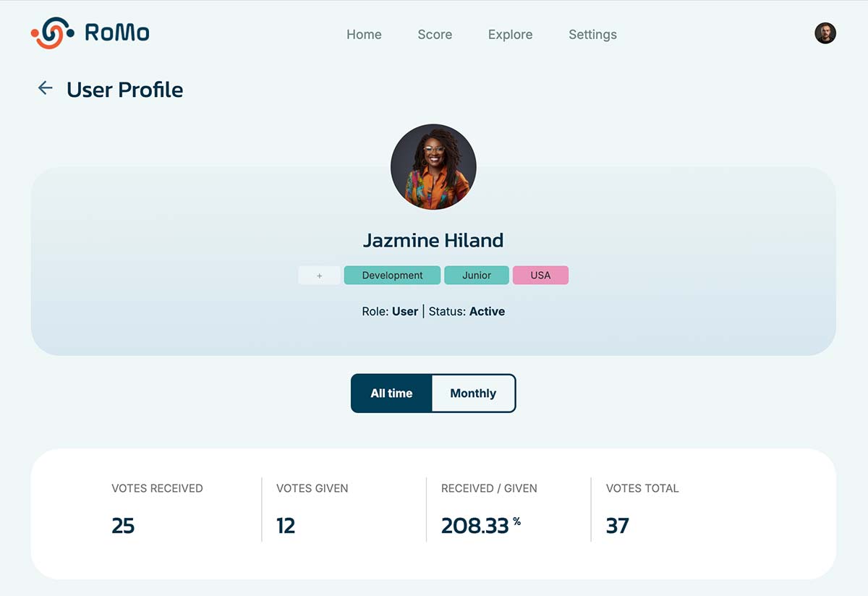Image resolution: width=868 pixels, height=596 pixels.
Task: Click the plus tag to add a label
Action: coord(320,276)
